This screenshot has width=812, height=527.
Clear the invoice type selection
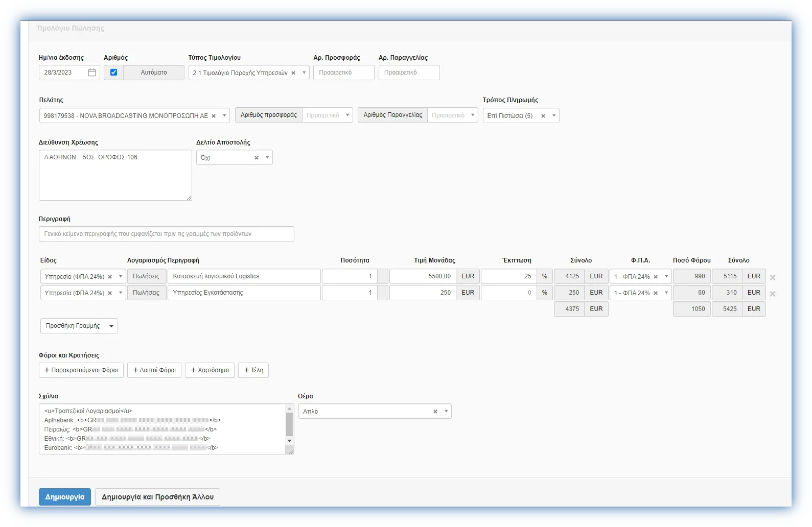tap(293, 73)
